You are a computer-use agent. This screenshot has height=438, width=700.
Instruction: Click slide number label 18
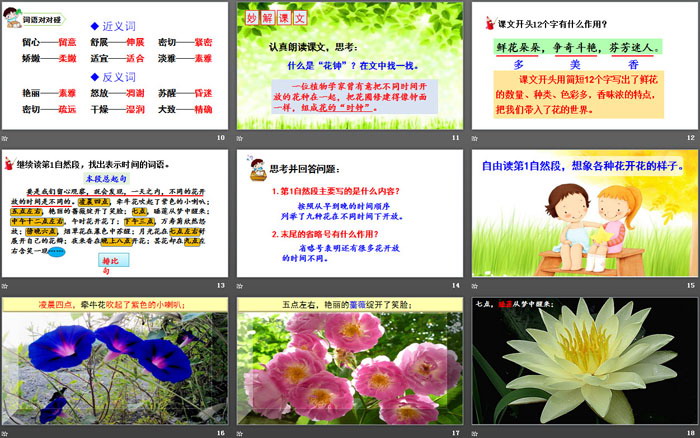pos(691,433)
